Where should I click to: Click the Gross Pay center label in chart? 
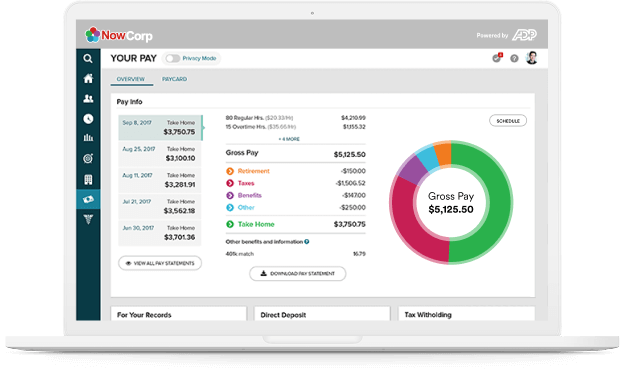pyautogui.click(x=451, y=196)
